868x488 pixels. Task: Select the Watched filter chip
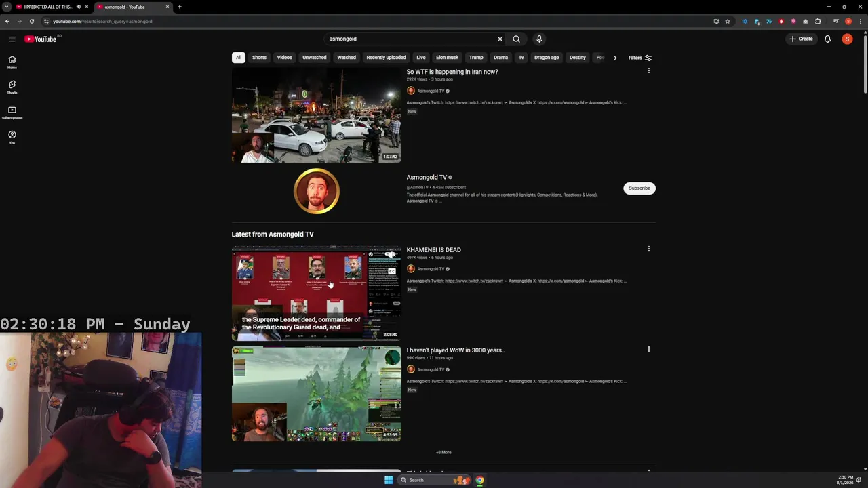tap(347, 58)
